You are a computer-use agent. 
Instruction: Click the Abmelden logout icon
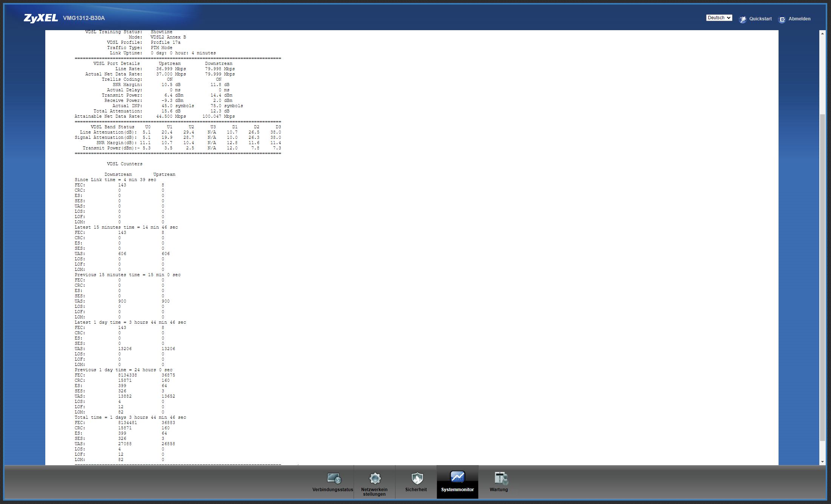pos(782,19)
